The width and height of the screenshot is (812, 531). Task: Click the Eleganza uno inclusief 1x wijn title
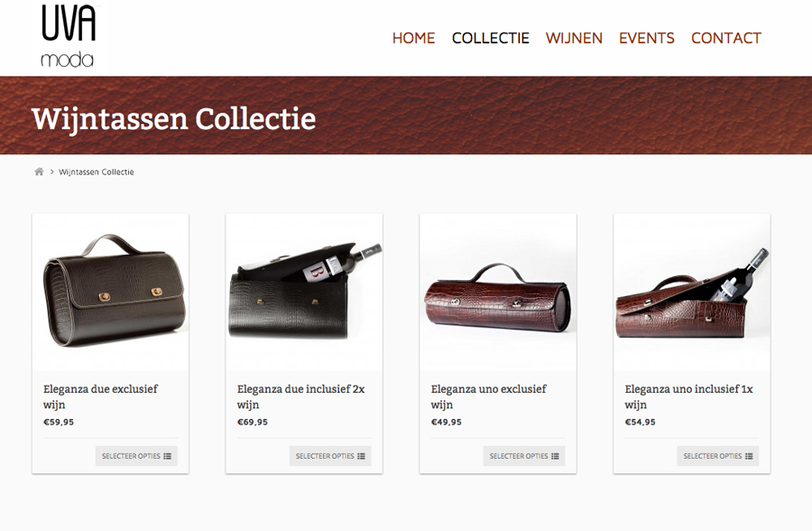click(688, 396)
